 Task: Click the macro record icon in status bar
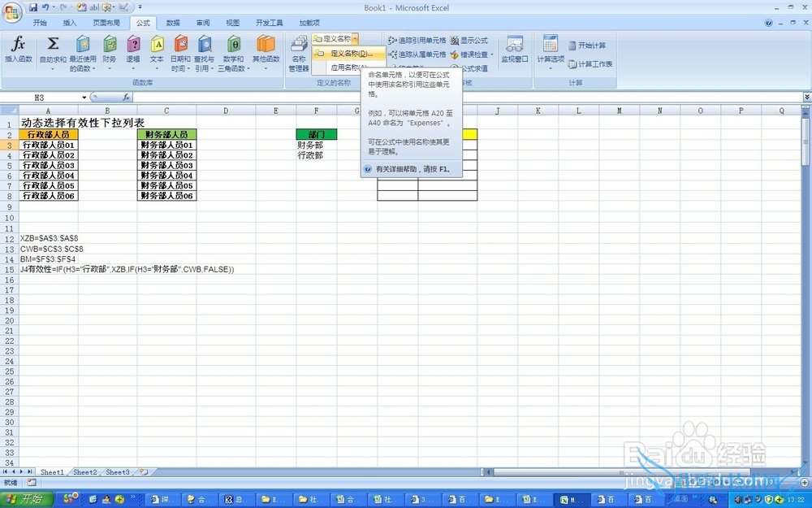coord(32,483)
